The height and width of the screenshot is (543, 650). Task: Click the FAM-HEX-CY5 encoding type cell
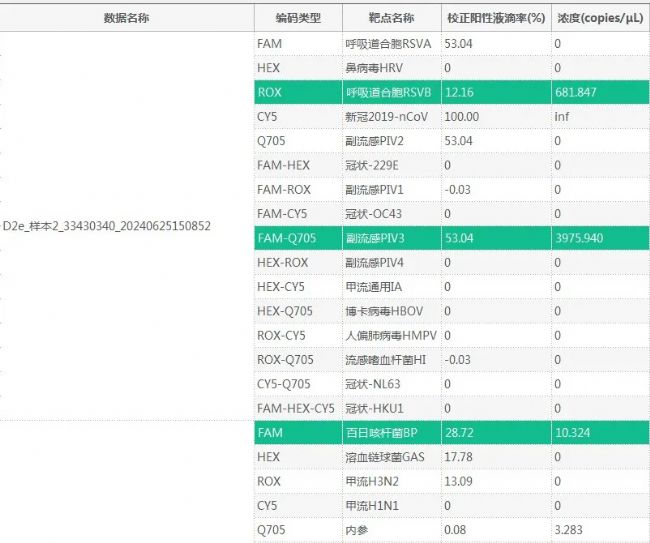click(x=295, y=408)
